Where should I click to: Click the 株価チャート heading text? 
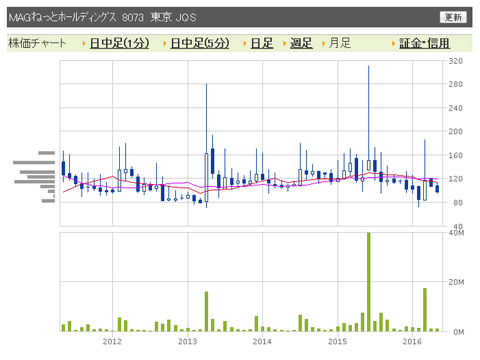click(x=37, y=43)
